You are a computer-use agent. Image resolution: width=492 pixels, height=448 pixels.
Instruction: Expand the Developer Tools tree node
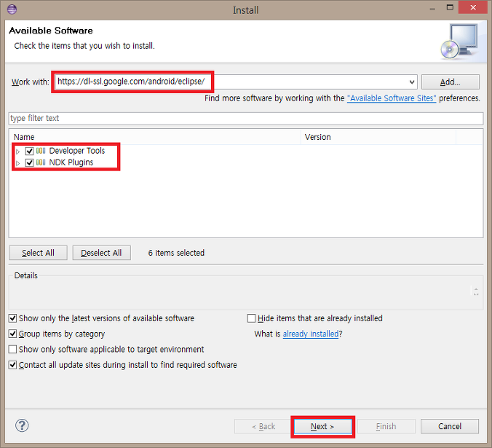[18, 152]
